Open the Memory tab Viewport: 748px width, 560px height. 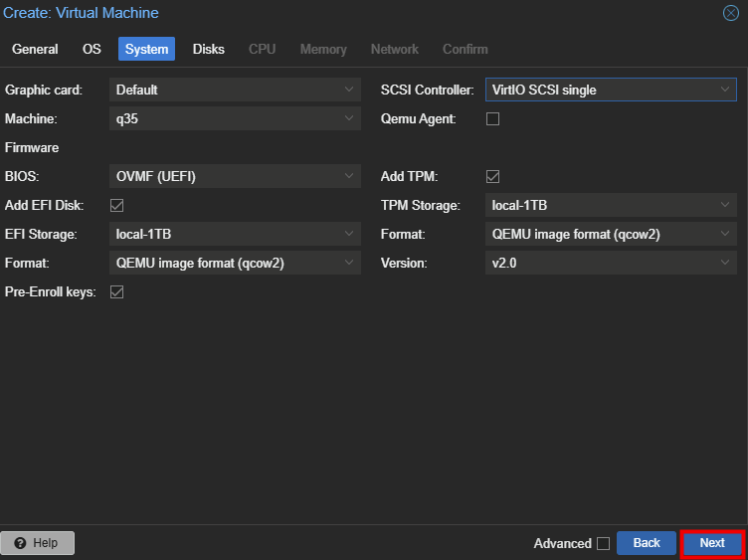(323, 49)
